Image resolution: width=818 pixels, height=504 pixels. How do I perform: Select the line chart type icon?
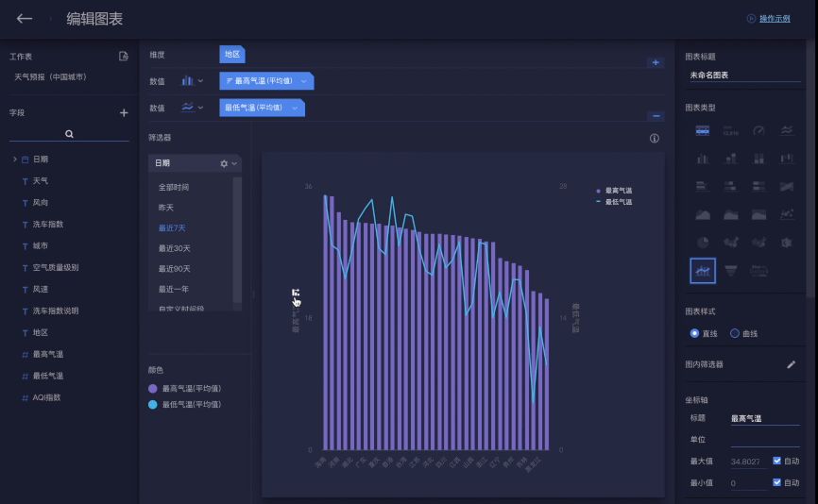(x=787, y=130)
